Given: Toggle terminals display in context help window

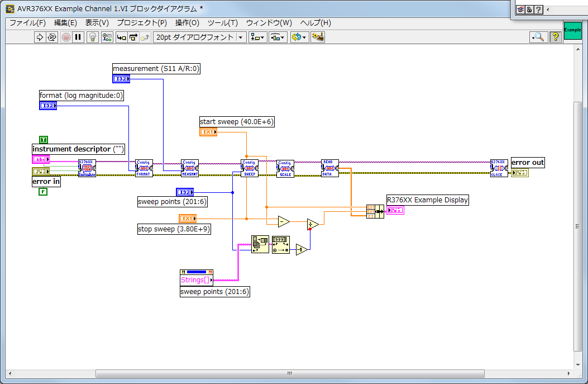Looking at the screenshot, I should tap(520, 10).
